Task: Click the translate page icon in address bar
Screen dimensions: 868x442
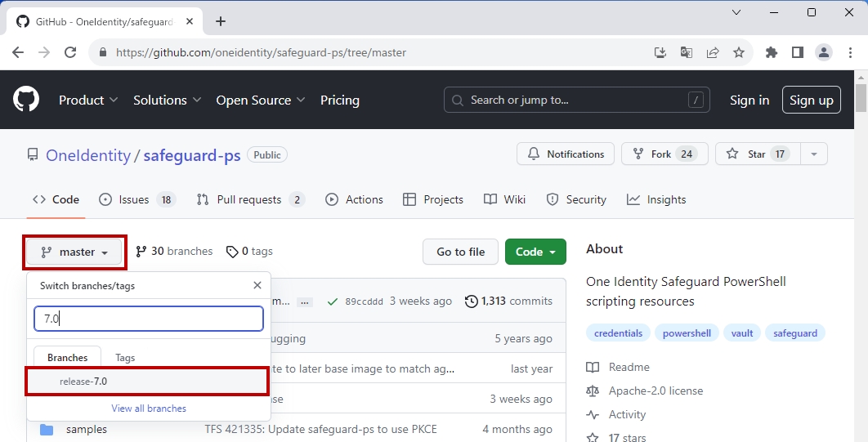Action: point(687,52)
